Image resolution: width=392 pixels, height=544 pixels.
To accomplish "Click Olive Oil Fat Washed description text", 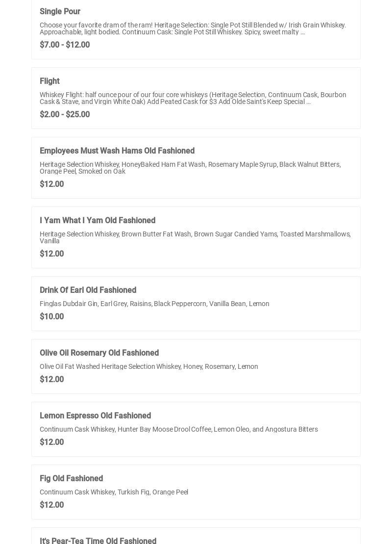I will [x=148, y=366].
